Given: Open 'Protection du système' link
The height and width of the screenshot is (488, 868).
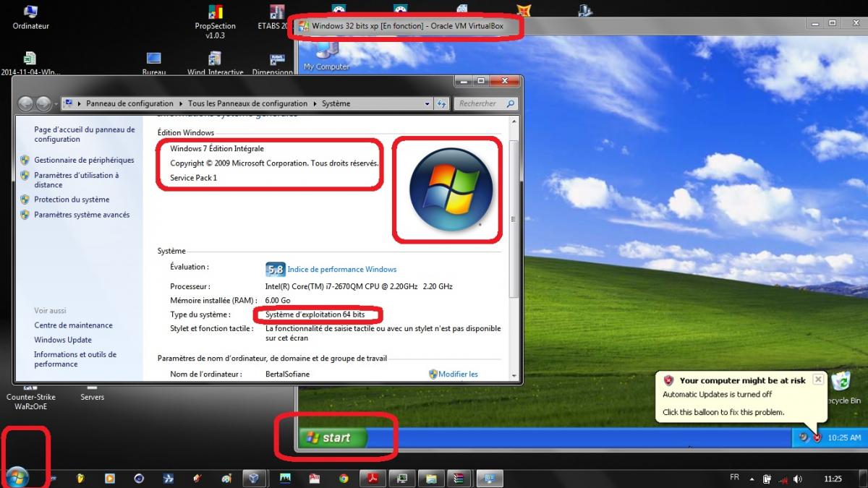Looking at the screenshot, I should pyautogui.click(x=72, y=200).
